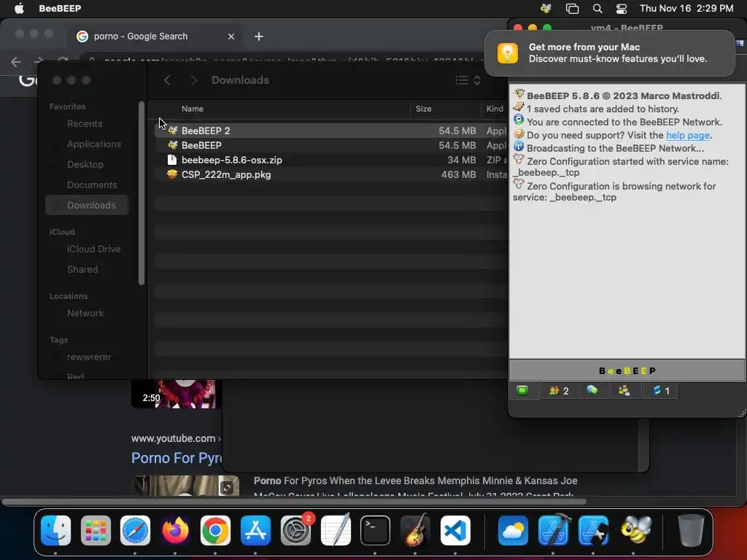Sort Finder list by Kind column
This screenshot has height=560, width=747.
495,109
